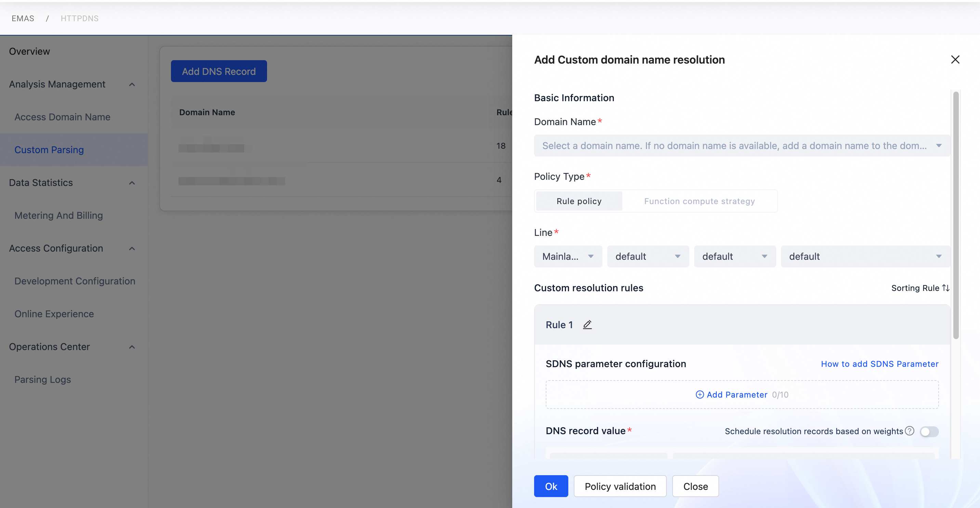Collapse the Analysis Management chevron
Screen dimensions: 980x508
[x=132, y=84]
